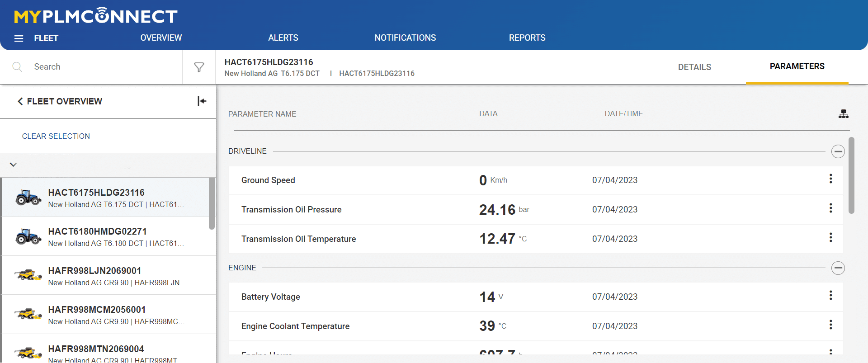Switch to the DETAILS tab
Image resolution: width=868 pixels, height=363 pixels.
694,67
